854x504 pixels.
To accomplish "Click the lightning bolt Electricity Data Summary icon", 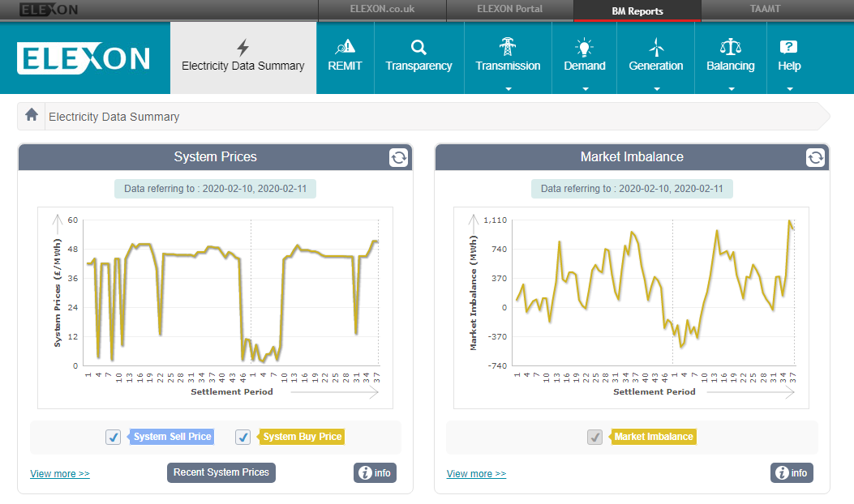I will point(243,47).
